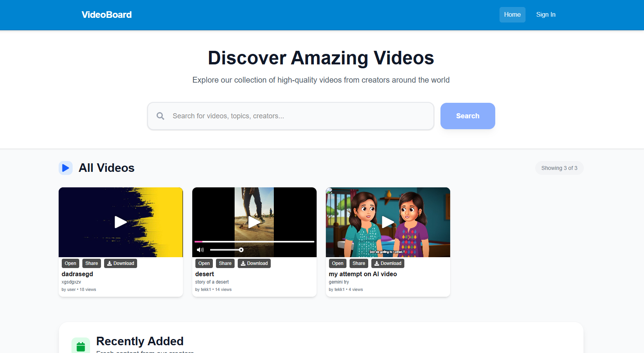Click the VideoBoard logo

click(106, 15)
